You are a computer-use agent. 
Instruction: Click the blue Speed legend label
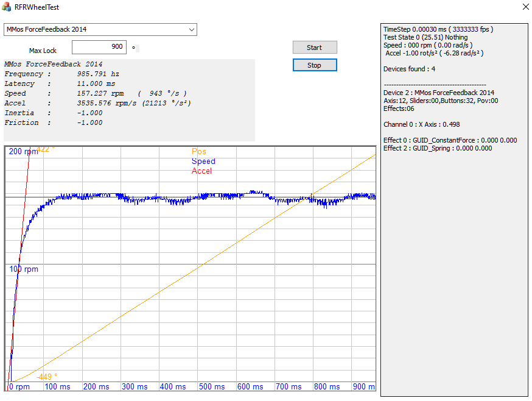pos(203,161)
